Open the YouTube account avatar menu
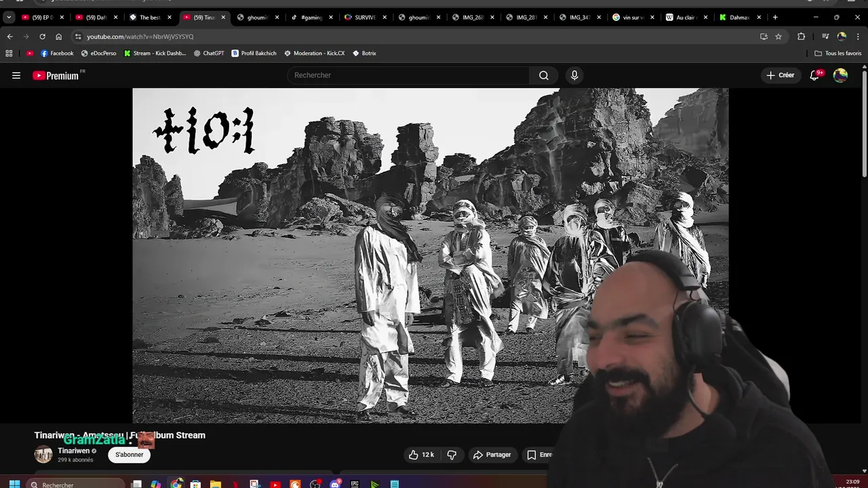868x488 pixels. [840, 75]
